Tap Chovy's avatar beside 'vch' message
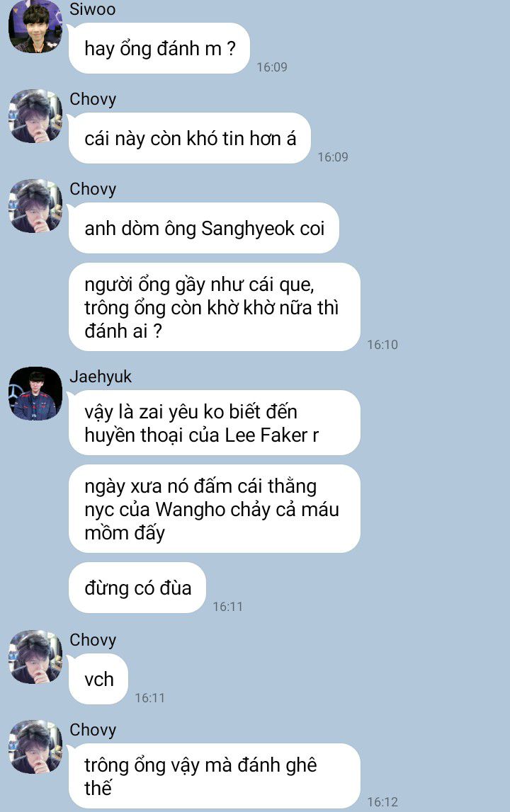Viewport: 510px width, 812px height. [x=35, y=657]
